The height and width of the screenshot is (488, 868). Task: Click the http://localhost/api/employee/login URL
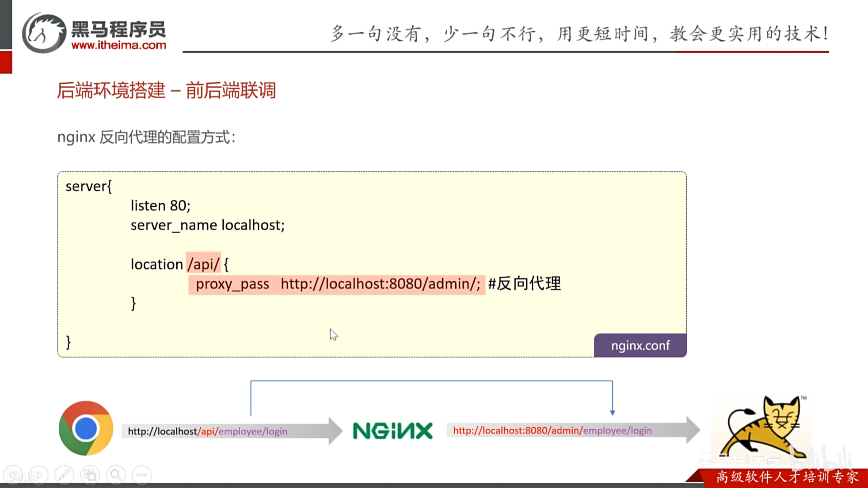click(208, 431)
